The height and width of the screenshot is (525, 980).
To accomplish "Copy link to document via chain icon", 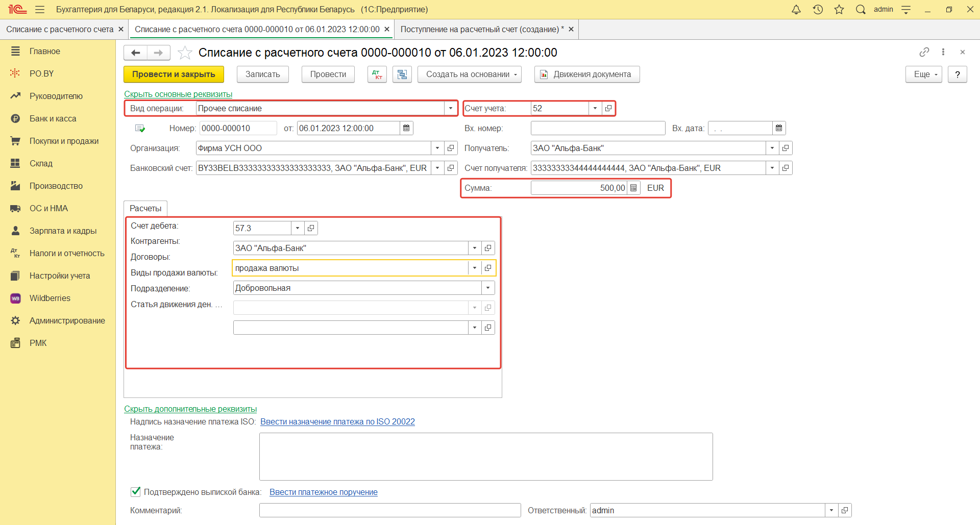I will (924, 52).
